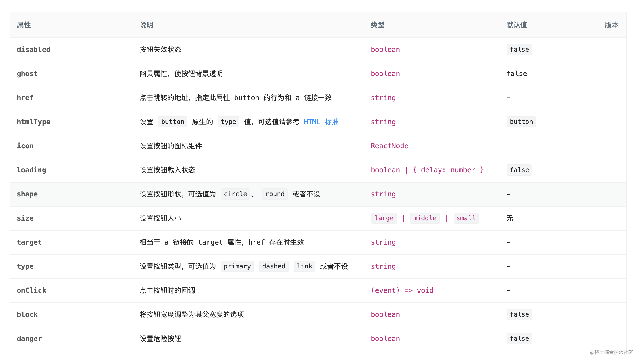Screen dimensions: 642x364
Task: Select the large tag in size row
Action: point(384,218)
